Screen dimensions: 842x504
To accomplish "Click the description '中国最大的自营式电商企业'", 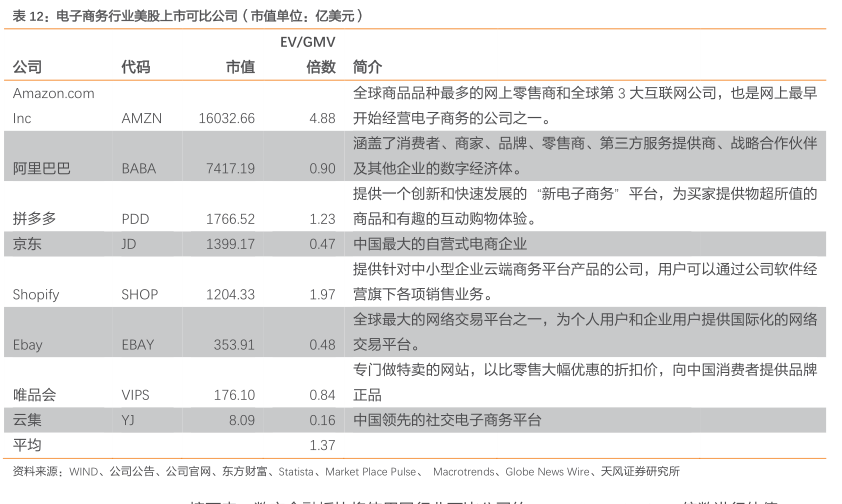I will click(440, 244).
